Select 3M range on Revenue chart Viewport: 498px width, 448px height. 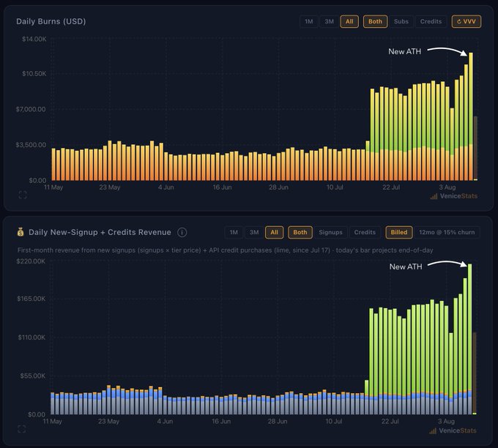coord(254,232)
